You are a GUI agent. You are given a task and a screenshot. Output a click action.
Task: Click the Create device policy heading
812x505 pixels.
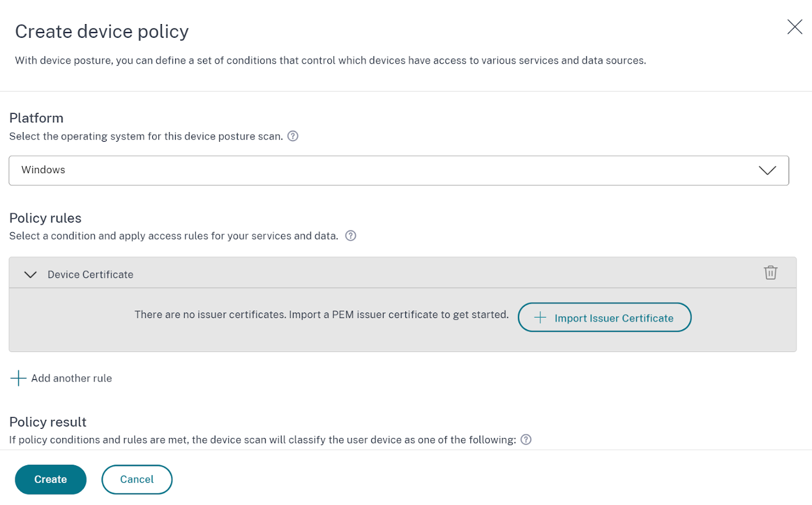pos(101,31)
